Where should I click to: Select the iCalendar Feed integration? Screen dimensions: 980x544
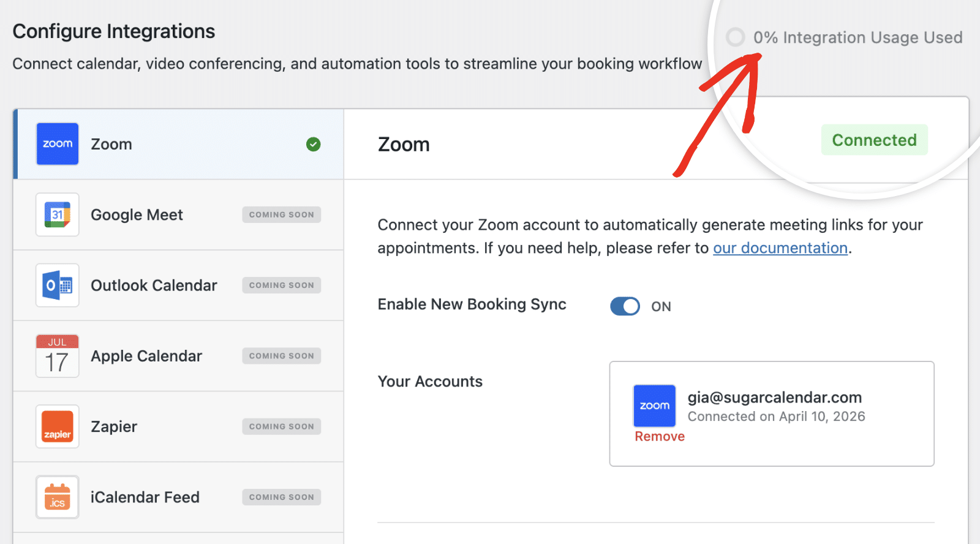coord(178,497)
